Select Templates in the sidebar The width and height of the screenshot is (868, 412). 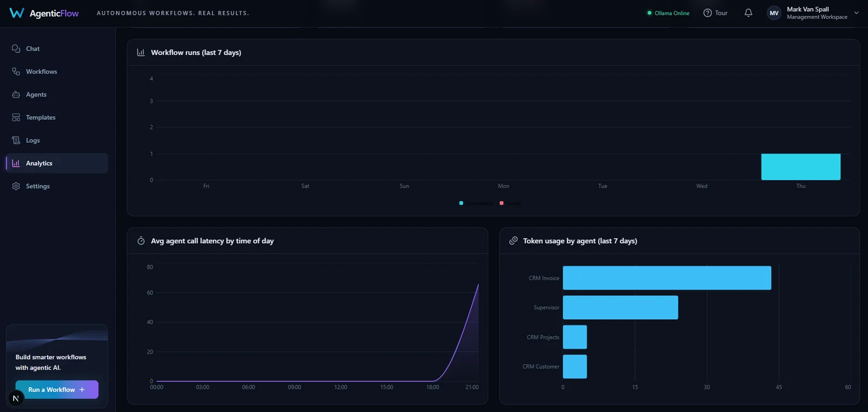point(57,117)
